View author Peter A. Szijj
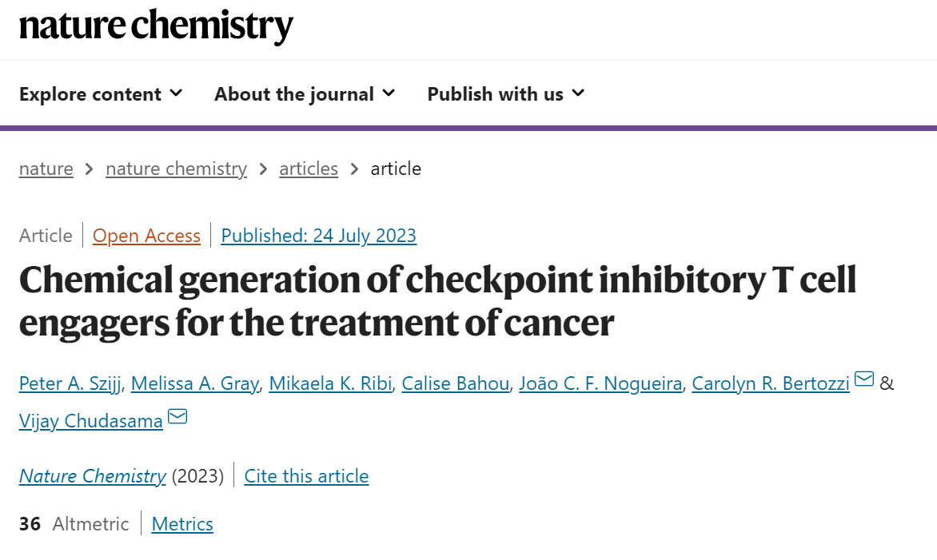937x560 pixels. [x=70, y=383]
